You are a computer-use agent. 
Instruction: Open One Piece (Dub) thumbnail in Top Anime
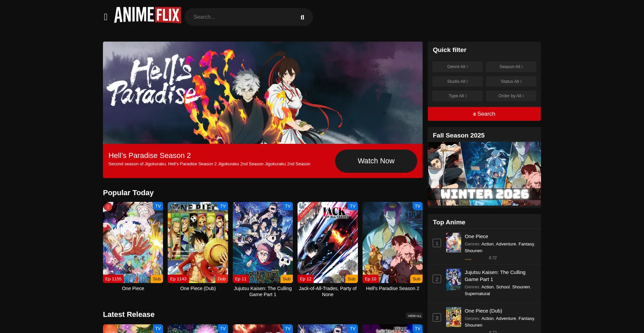(x=453, y=317)
